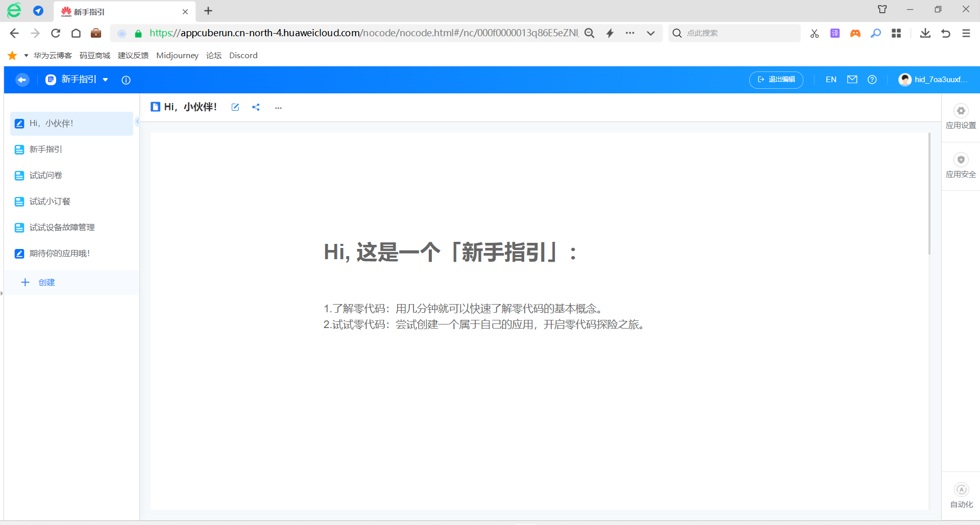The width and height of the screenshot is (980, 525).
Task: Open the messages envelope icon
Action: 852,80
